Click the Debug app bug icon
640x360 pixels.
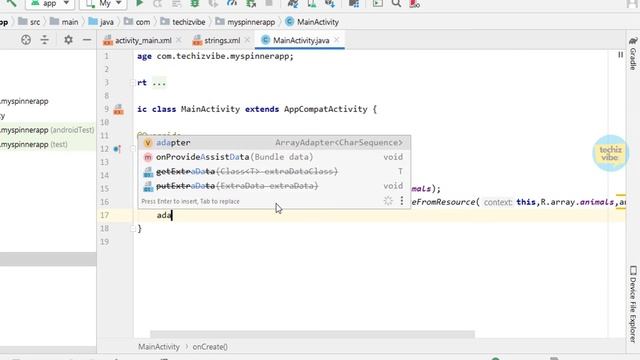[195, 3]
